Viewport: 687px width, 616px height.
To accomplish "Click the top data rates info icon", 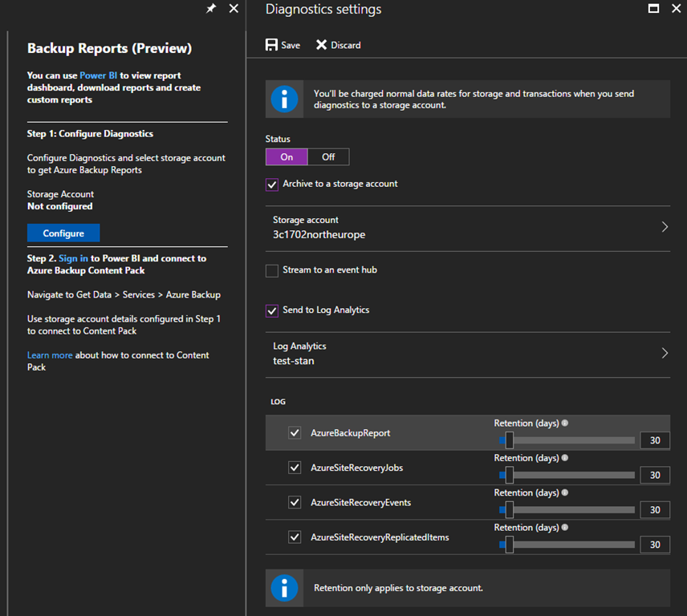I will [x=284, y=99].
